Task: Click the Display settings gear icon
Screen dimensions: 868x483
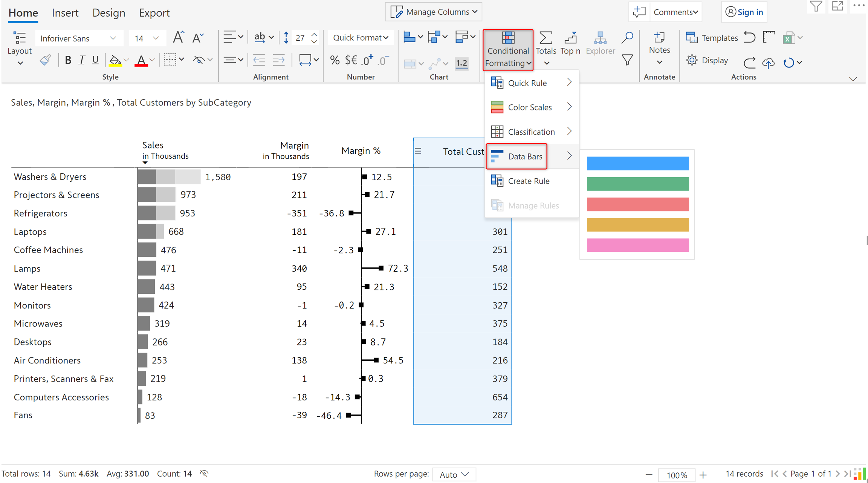Action: click(x=692, y=60)
